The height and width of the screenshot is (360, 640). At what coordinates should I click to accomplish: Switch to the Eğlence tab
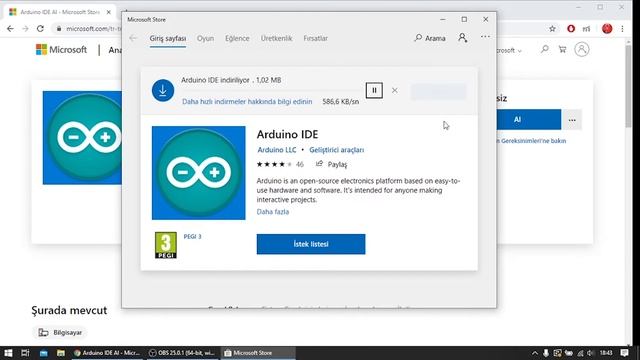click(237, 38)
